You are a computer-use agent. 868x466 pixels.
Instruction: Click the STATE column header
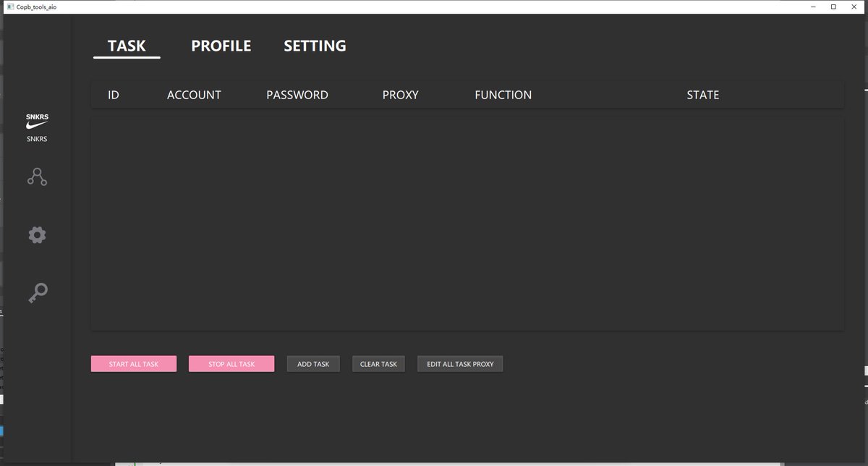tap(703, 95)
